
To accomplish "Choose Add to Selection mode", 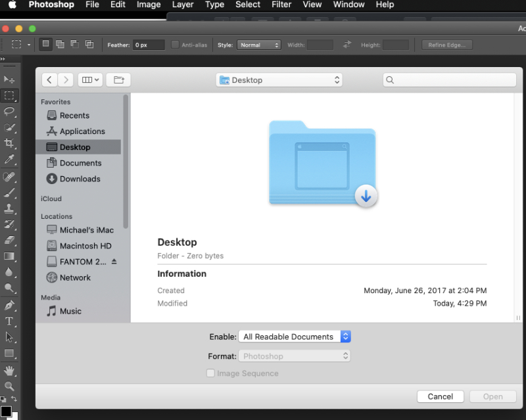I will (x=60, y=44).
